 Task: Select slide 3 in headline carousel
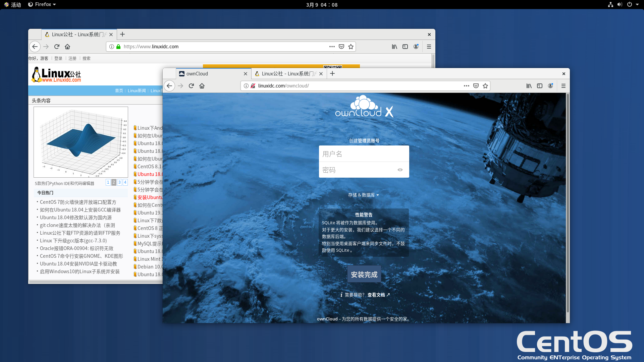[x=119, y=182]
